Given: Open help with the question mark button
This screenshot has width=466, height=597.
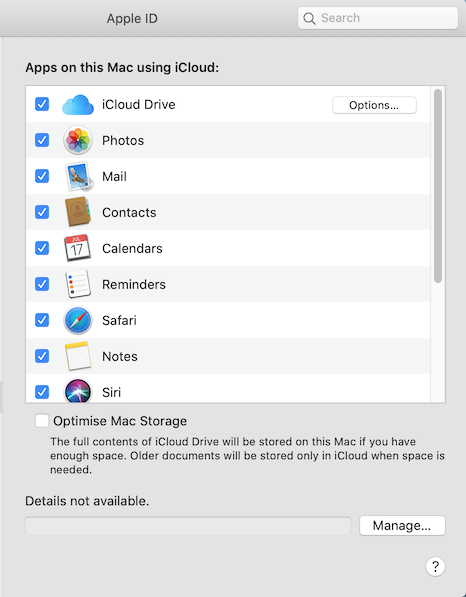Looking at the screenshot, I should tap(435, 567).
